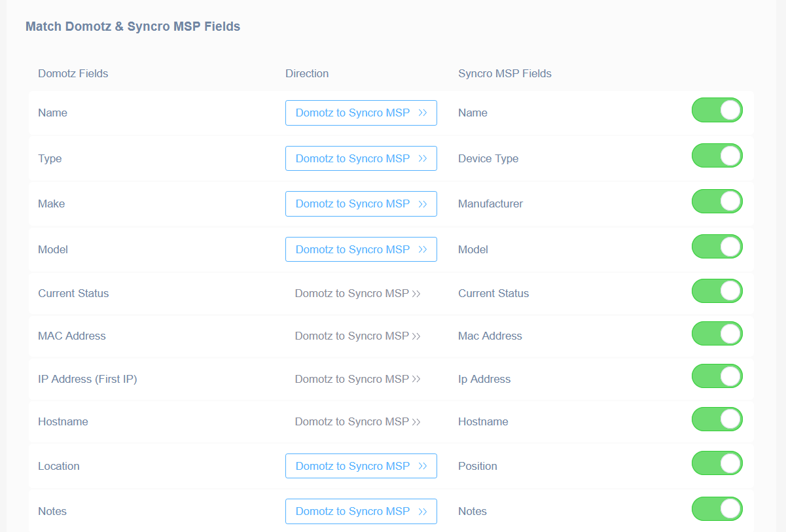Turn off the Manufacturer sync toggle
The height and width of the screenshot is (532, 786).
[x=717, y=202]
